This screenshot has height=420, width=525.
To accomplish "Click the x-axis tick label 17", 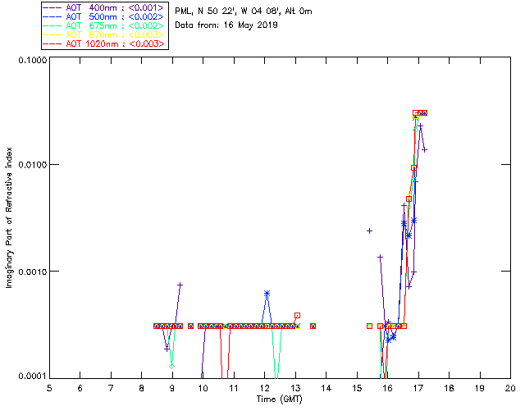I will (x=418, y=388).
